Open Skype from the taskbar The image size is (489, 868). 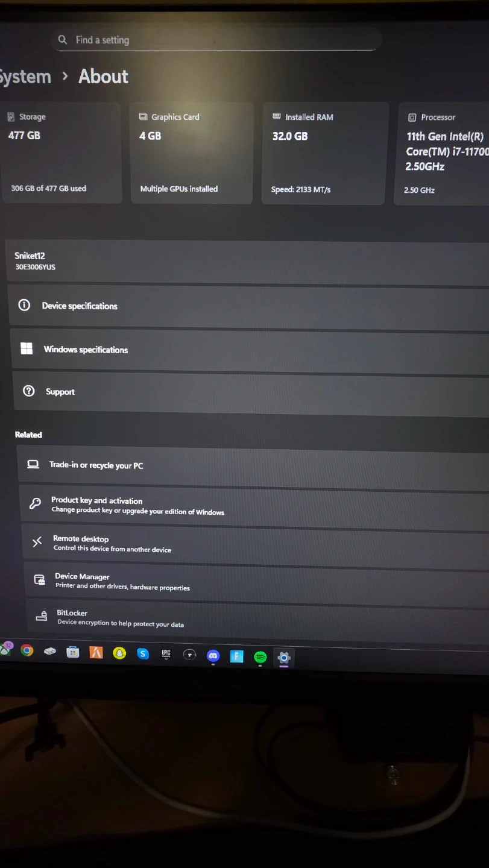(x=143, y=653)
